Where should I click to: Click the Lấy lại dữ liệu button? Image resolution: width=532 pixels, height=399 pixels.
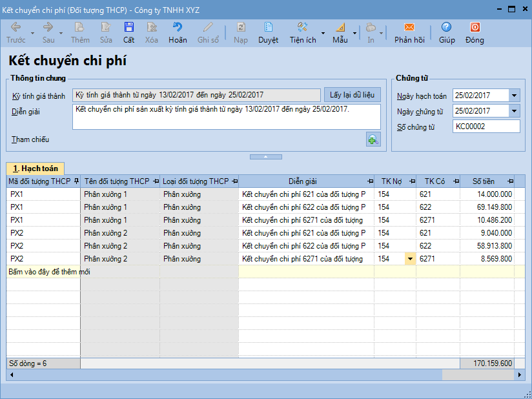coord(352,96)
